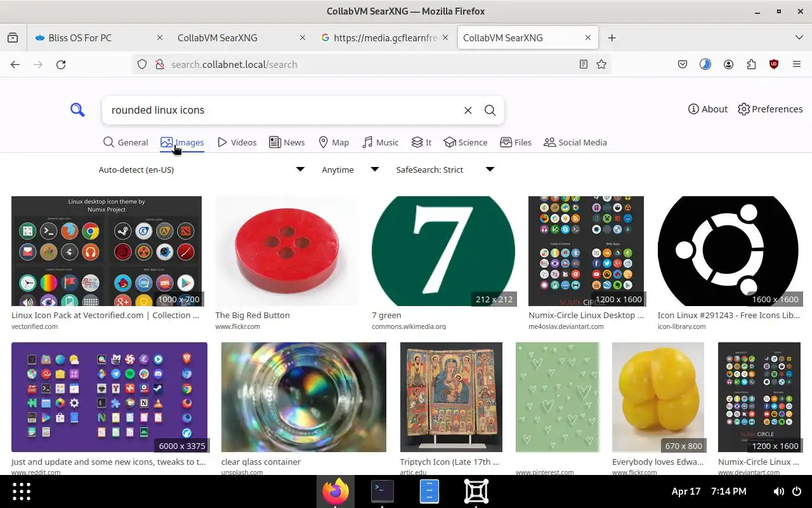812x508 pixels.
Task: Click the volume speaker icon
Action: tap(778, 491)
